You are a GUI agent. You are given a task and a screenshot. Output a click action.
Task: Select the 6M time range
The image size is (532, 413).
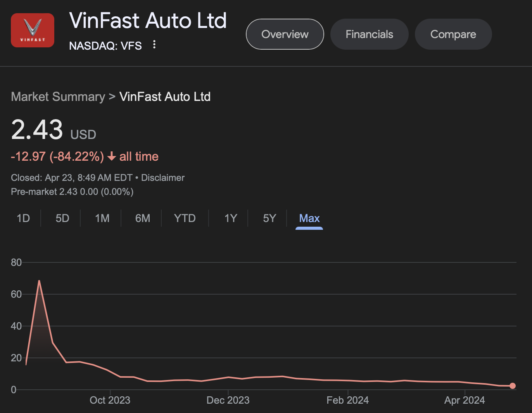(143, 218)
